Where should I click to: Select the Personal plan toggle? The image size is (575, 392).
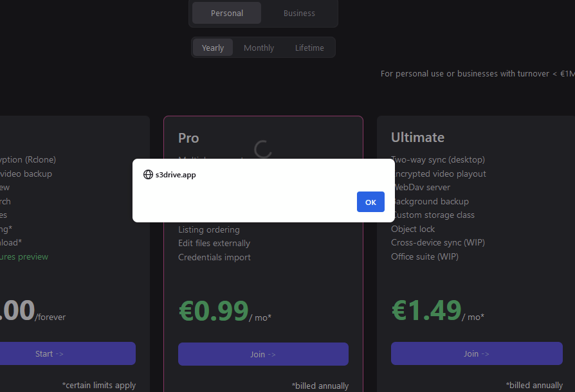click(x=226, y=13)
